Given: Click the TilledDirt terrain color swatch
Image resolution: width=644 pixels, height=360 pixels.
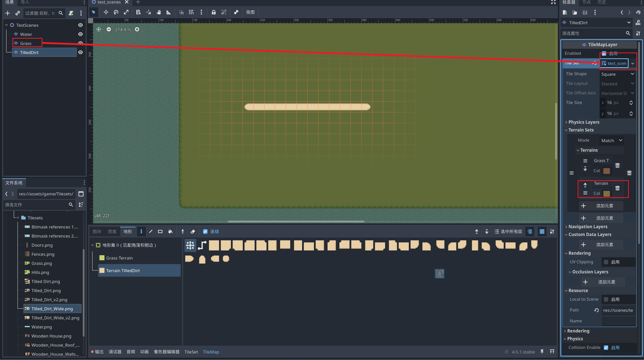Looking at the screenshot, I should pos(606,193).
